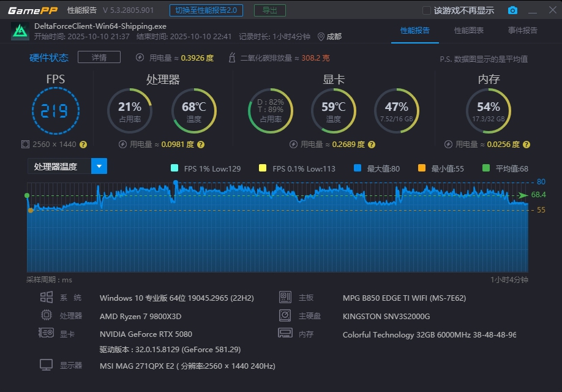Screen dimensions: 562x392
Task: Toggle the FPS 0.1% Low legend swatch
Action: point(263,168)
